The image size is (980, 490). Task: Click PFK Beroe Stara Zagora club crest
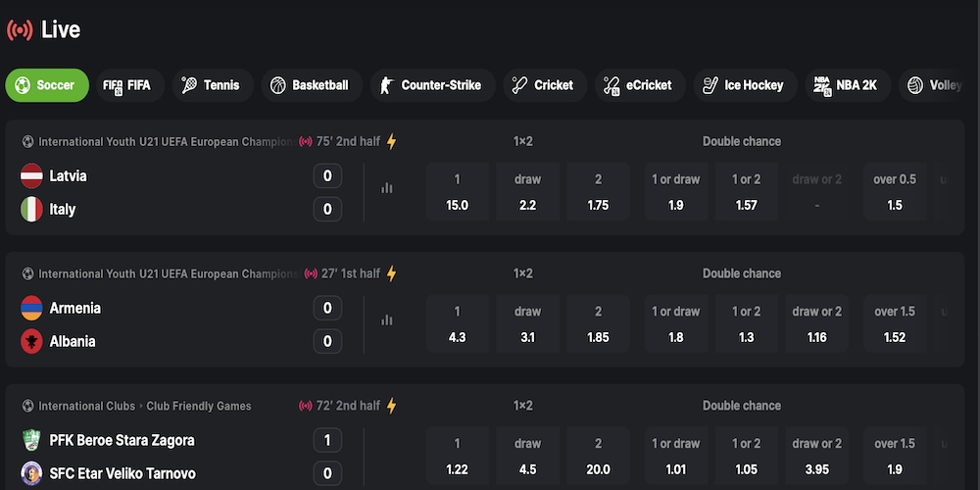click(x=31, y=441)
